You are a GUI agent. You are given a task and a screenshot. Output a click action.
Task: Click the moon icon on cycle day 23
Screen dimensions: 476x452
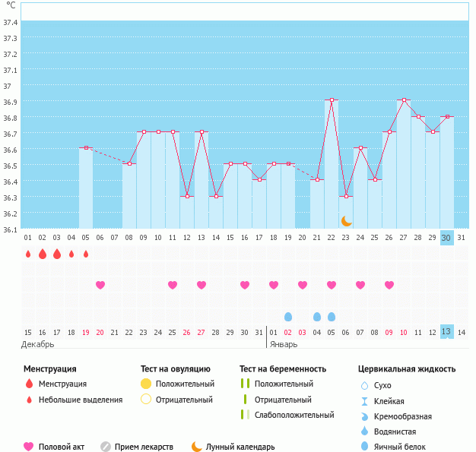(347, 220)
